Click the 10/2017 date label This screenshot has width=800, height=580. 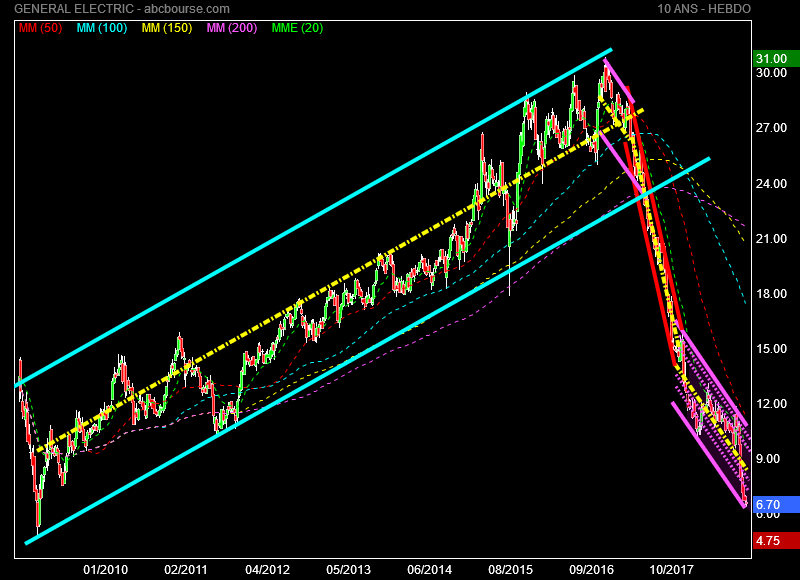[x=671, y=570]
